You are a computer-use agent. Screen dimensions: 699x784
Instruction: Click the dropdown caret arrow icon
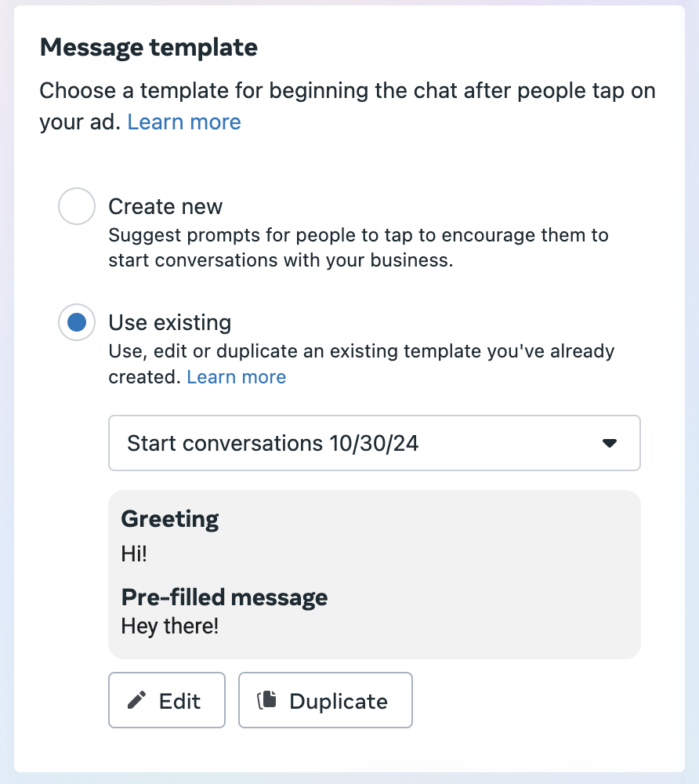click(x=610, y=443)
